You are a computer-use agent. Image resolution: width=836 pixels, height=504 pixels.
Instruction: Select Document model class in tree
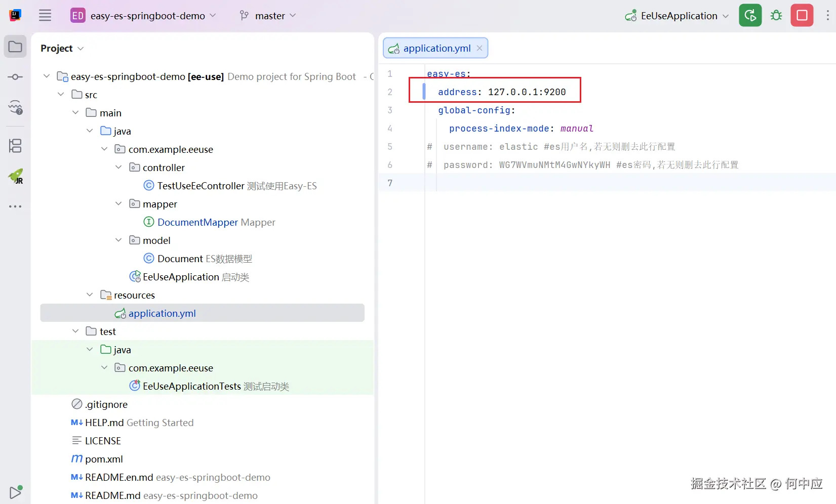[x=180, y=259]
